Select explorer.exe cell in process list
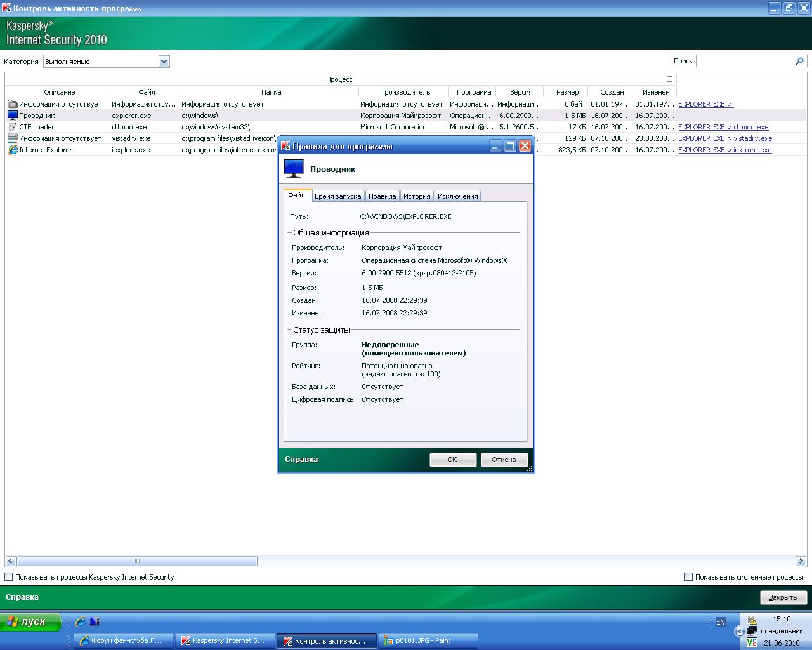The image size is (812, 650). point(131,116)
